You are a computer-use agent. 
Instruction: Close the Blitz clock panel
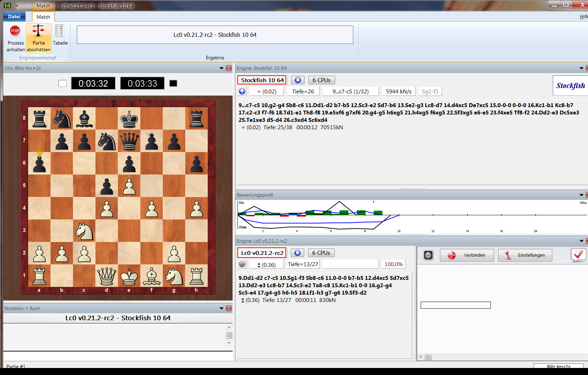(x=229, y=68)
